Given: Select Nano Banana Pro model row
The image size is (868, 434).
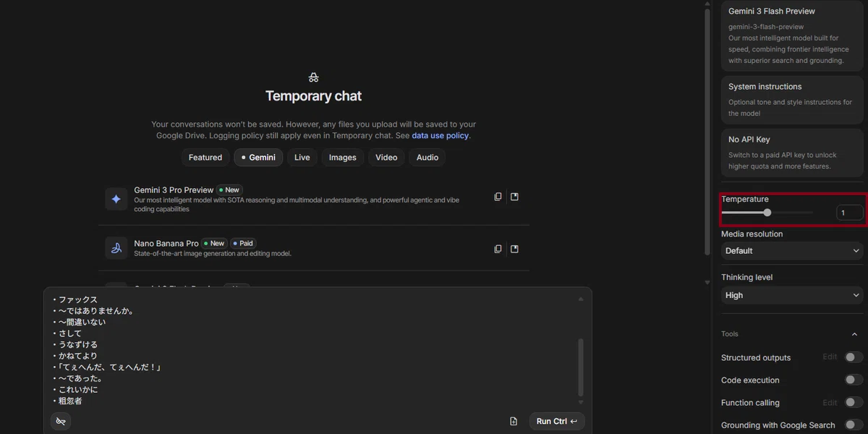Looking at the screenshot, I should 313,248.
